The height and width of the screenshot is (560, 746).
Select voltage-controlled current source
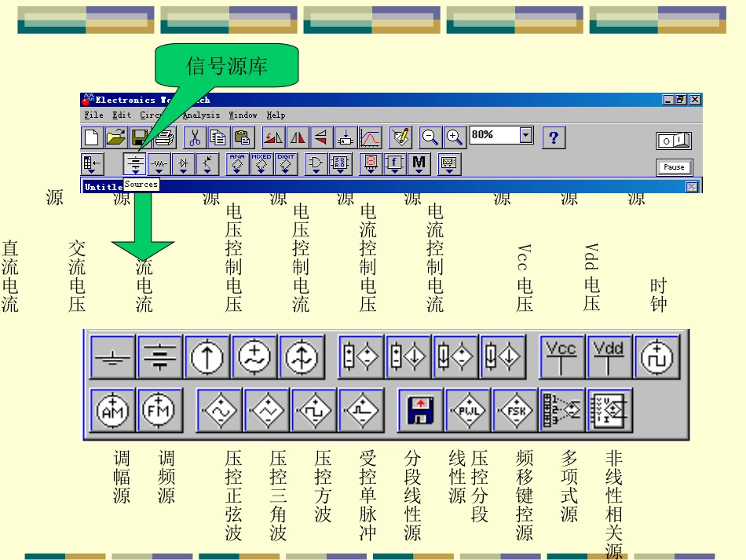coord(408,357)
